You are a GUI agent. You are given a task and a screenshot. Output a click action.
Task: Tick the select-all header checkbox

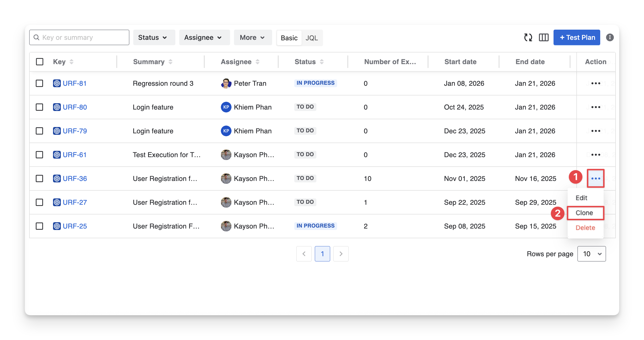(x=39, y=62)
